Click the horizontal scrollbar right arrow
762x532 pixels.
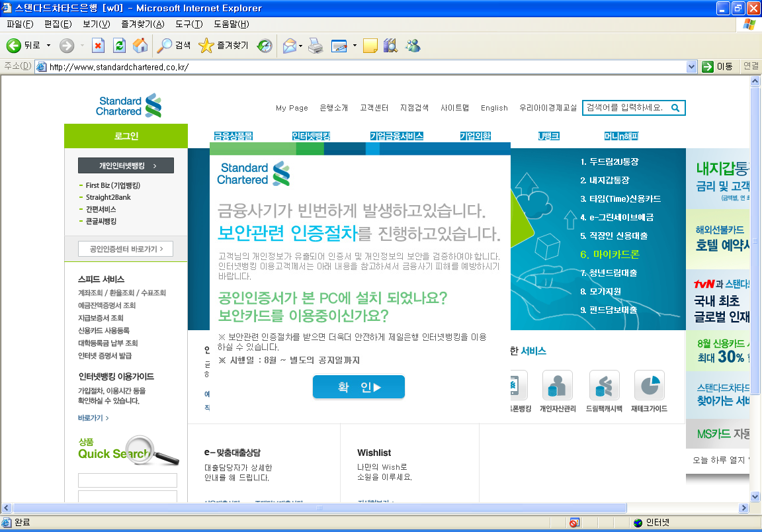[x=743, y=508]
